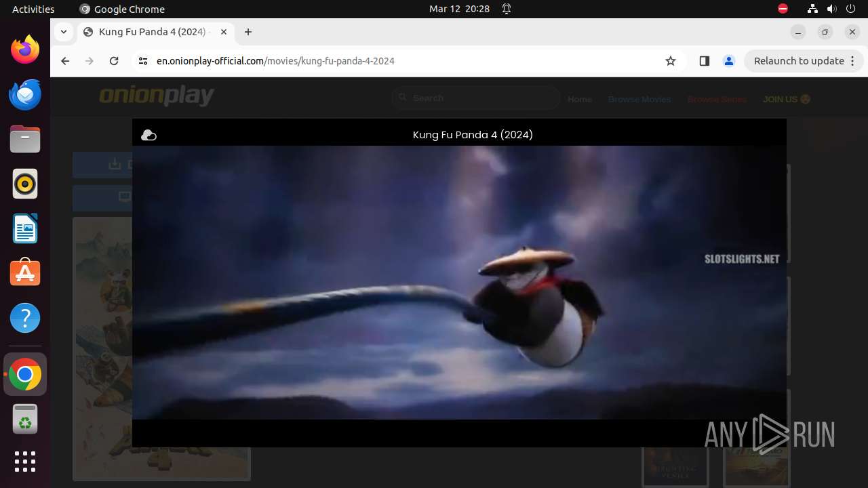Select the Kung Fu Panda 4 (2024) tab
Image resolution: width=868 pixels, height=488 pixels.
(155, 32)
